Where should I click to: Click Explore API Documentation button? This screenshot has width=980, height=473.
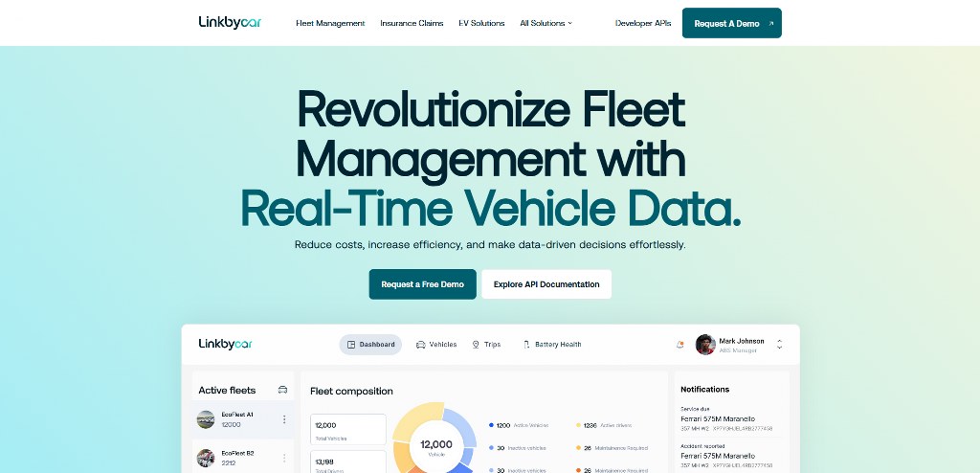coord(546,284)
